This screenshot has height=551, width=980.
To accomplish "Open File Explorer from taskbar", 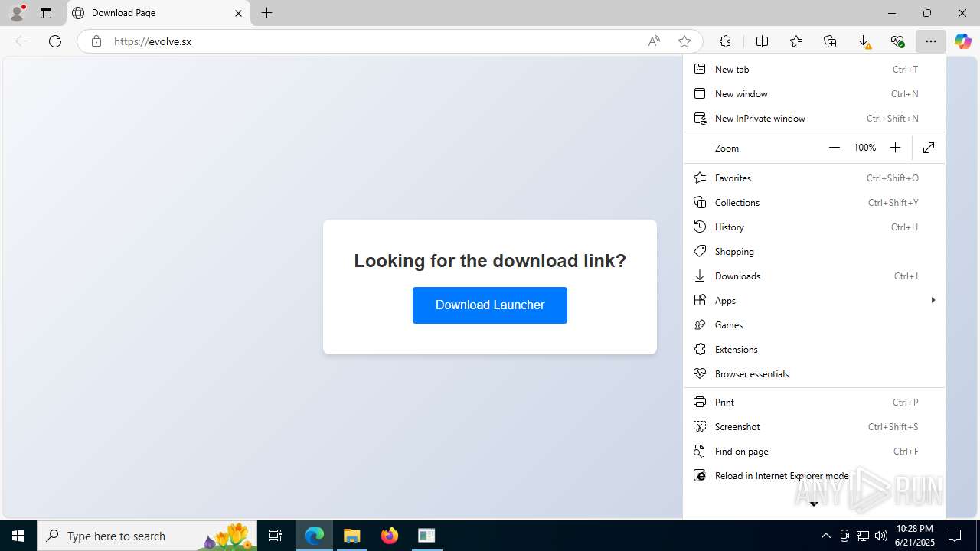I will (x=352, y=536).
